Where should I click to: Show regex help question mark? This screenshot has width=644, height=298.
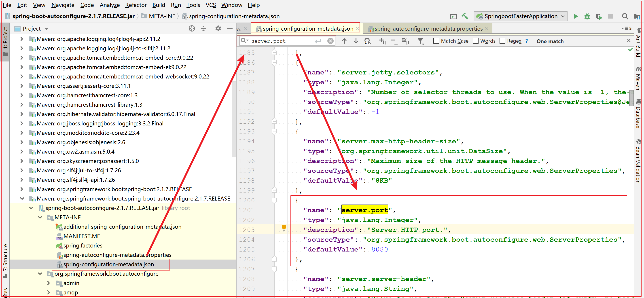[x=527, y=41]
